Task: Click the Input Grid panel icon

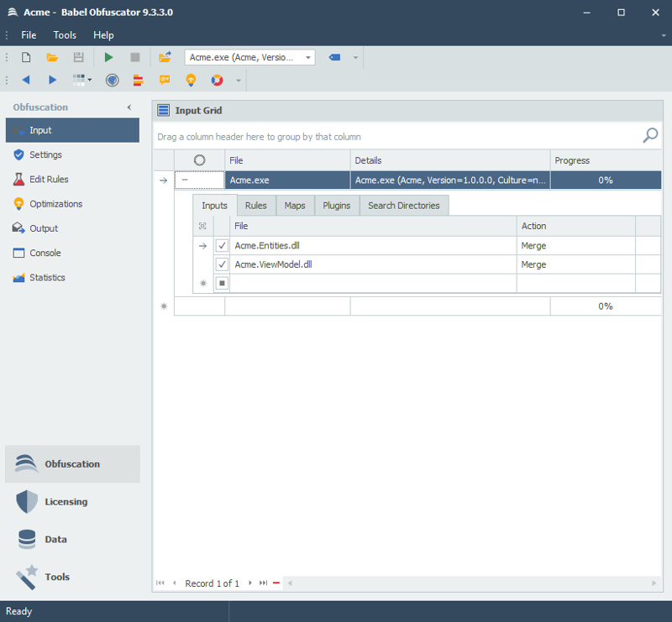Action: [163, 110]
